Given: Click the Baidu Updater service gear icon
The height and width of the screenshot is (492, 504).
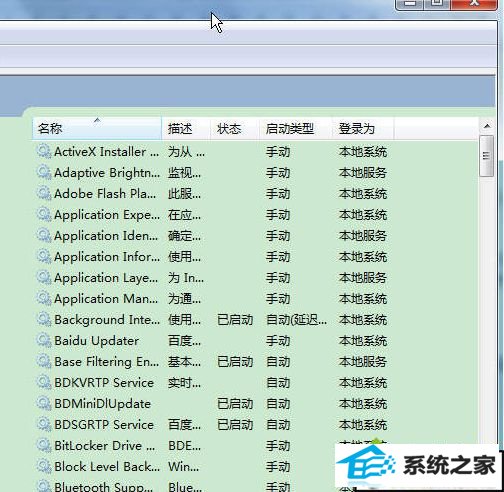Looking at the screenshot, I should tap(44, 340).
